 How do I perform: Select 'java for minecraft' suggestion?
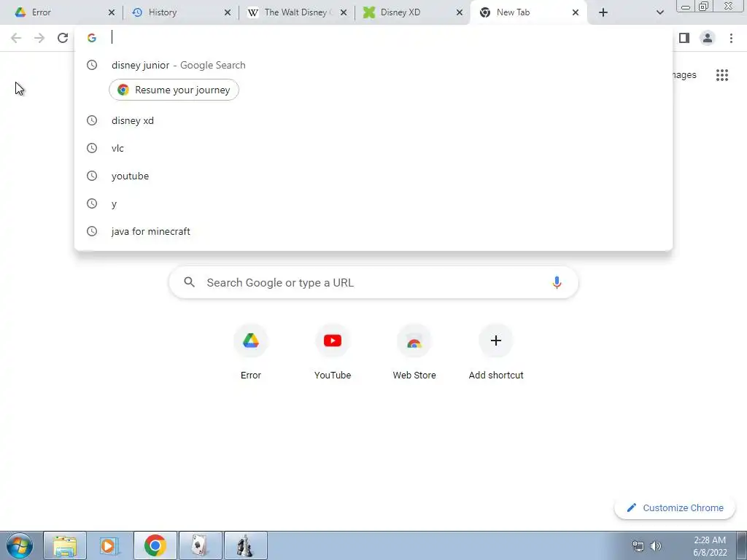pyautogui.click(x=373, y=231)
